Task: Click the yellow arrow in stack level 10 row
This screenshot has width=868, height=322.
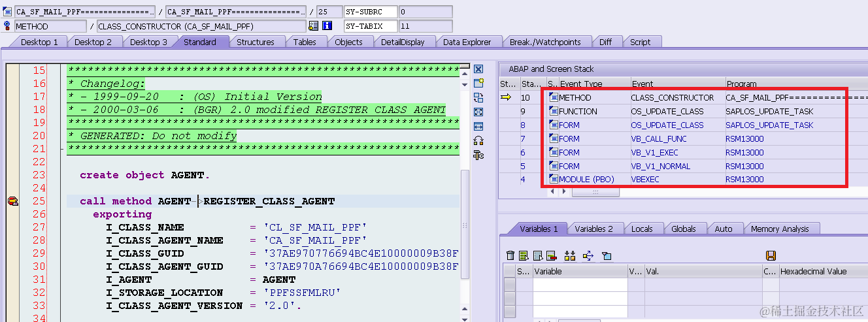Action: (507, 97)
